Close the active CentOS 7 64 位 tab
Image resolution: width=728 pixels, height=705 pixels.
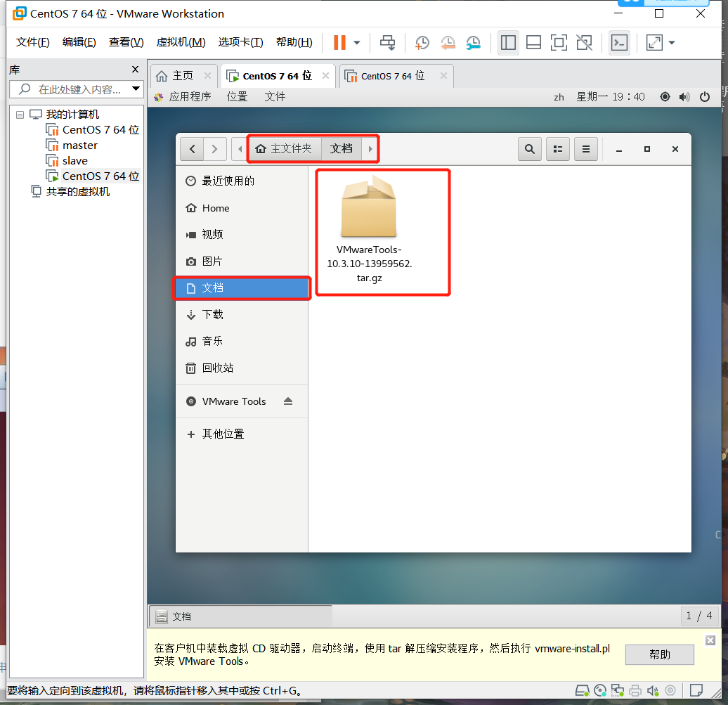[325, 76]
